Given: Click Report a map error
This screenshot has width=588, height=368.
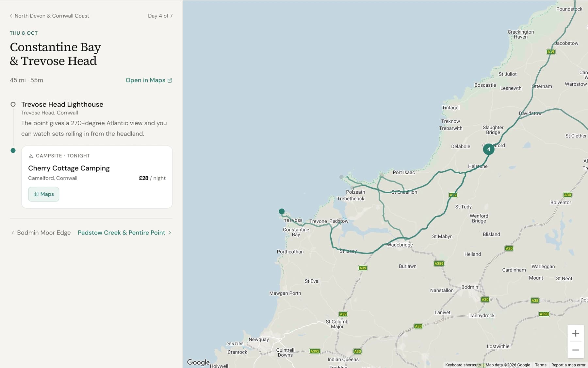Looking at the screenshot, I should coord(568,365).
